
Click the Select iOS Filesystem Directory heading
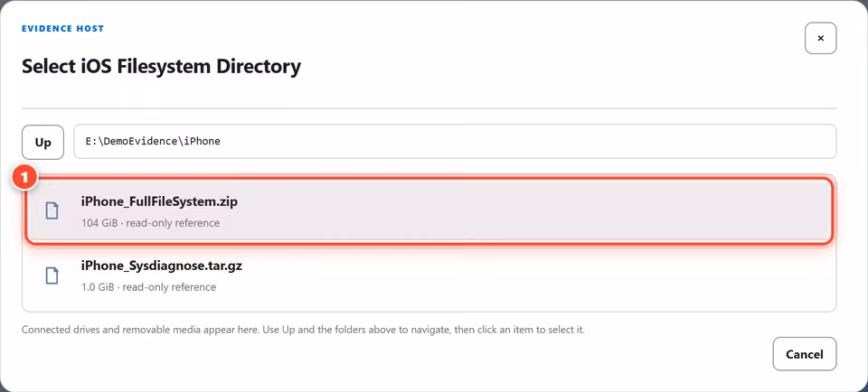161,66
